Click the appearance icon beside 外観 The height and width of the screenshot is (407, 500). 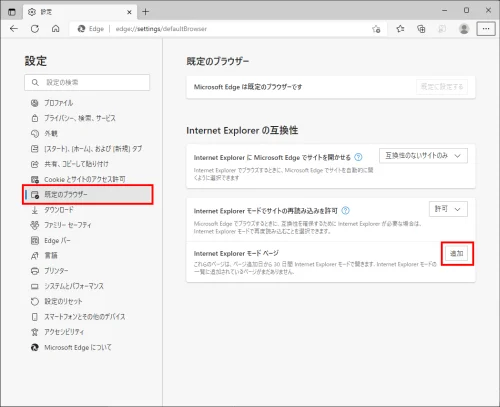pos(35,134)
